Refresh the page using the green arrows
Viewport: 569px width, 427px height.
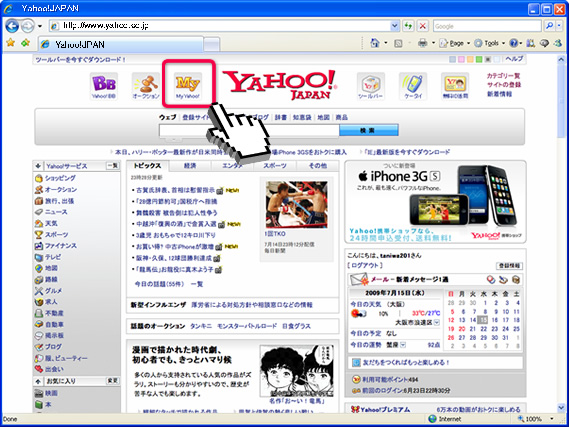(x=409, y=26)
